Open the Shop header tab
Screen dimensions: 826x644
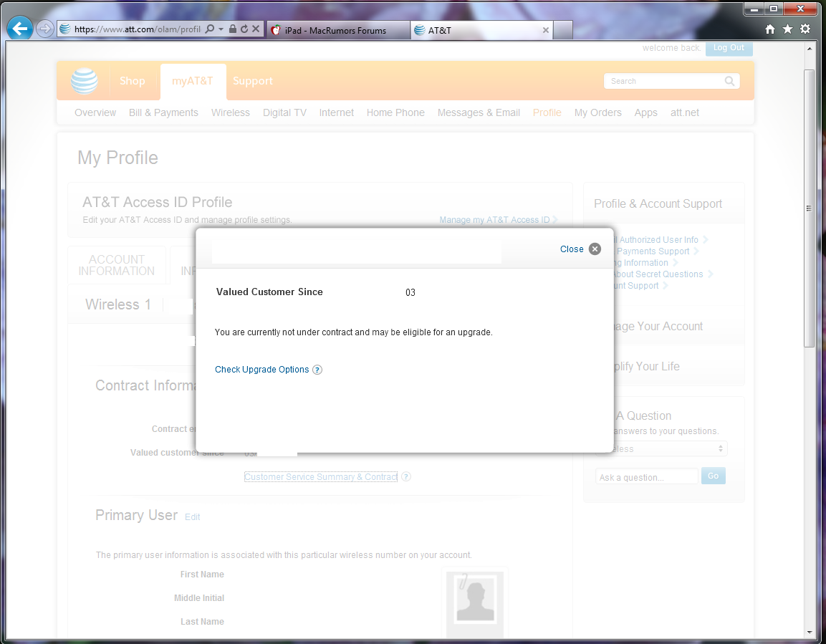[133, 80]
